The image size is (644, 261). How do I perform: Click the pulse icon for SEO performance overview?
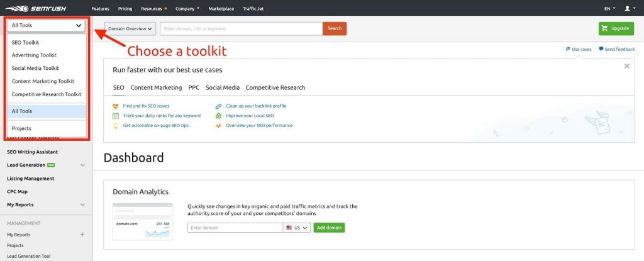point(218,126)
